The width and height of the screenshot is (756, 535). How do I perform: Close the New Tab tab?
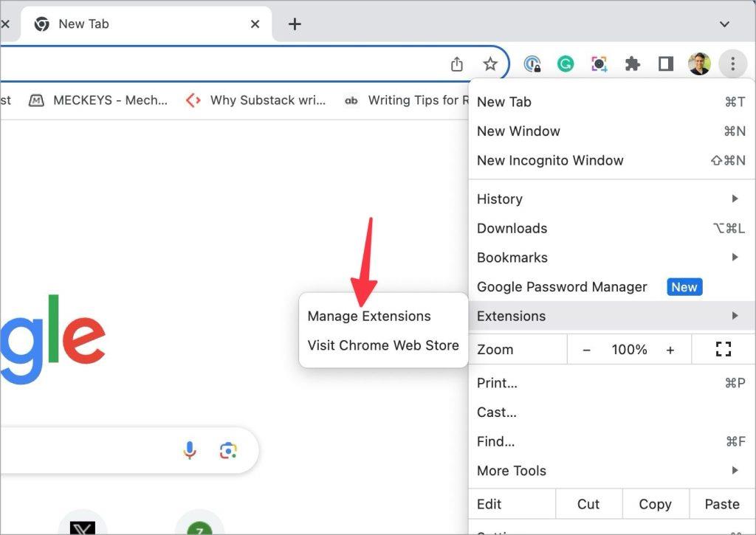pos(255,24)
